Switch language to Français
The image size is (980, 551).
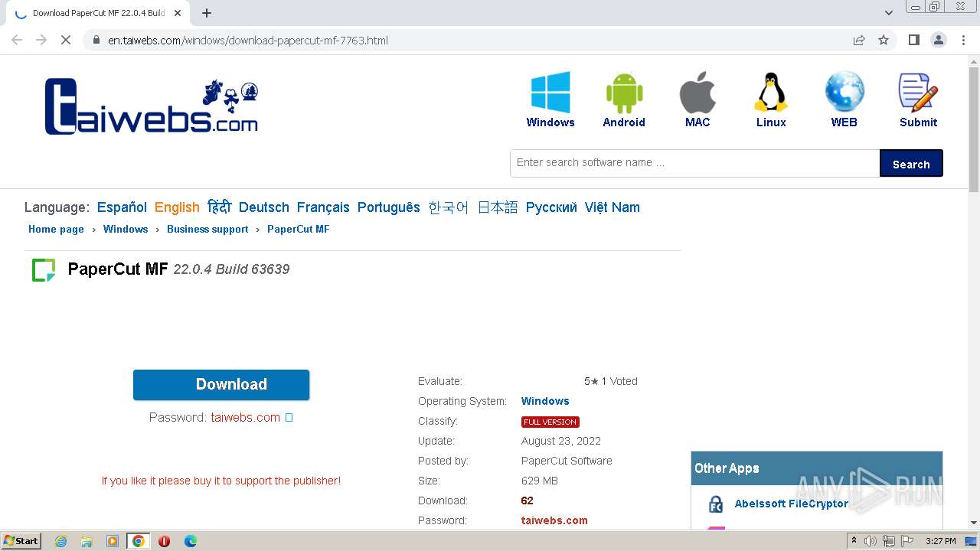click(x=323, y=207)
